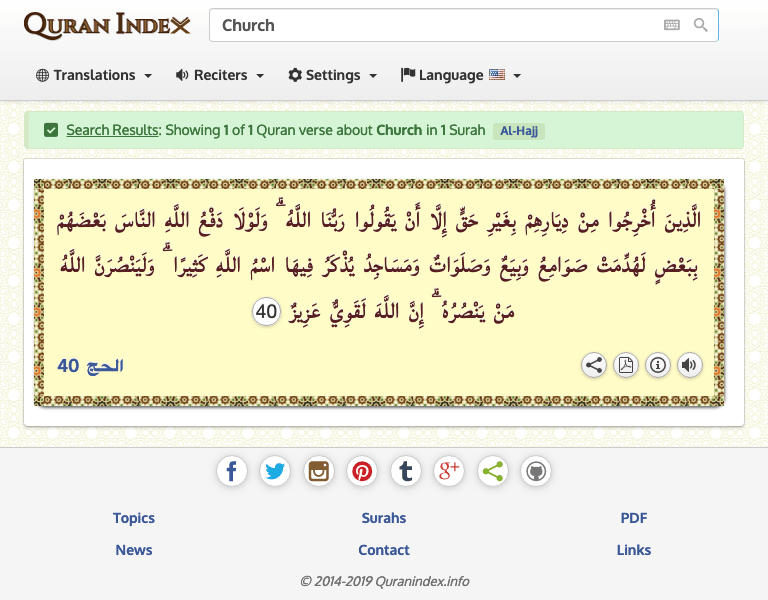The height and width of the screenshot is (600, 768).
Task: Open the Facebook social icon
Action: 231,471
